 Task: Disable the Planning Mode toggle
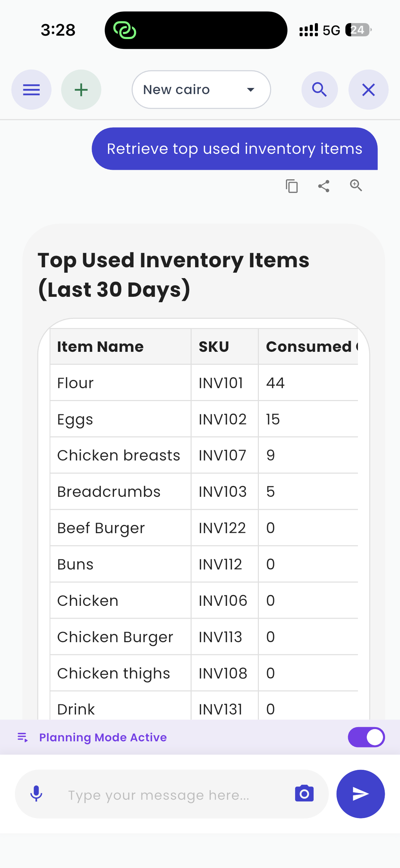pyautogui.click(x=366, y=737)
